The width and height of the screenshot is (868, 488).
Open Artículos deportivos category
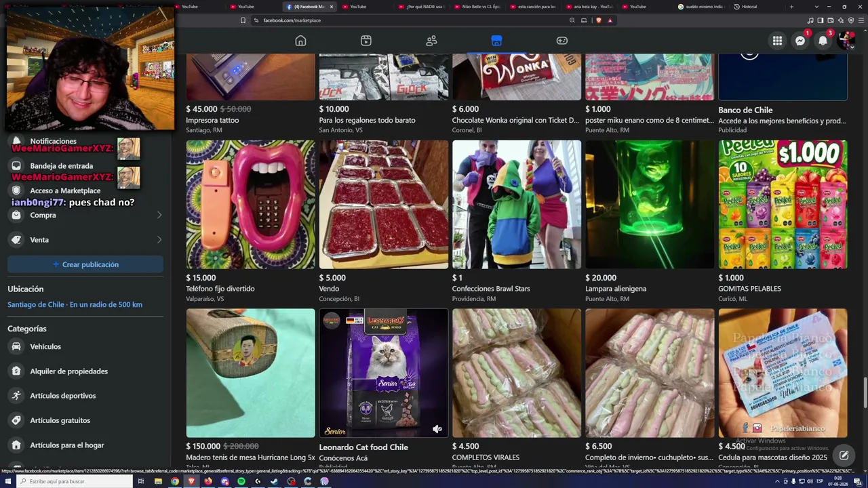pyautogui.click(x=85, y=396)
